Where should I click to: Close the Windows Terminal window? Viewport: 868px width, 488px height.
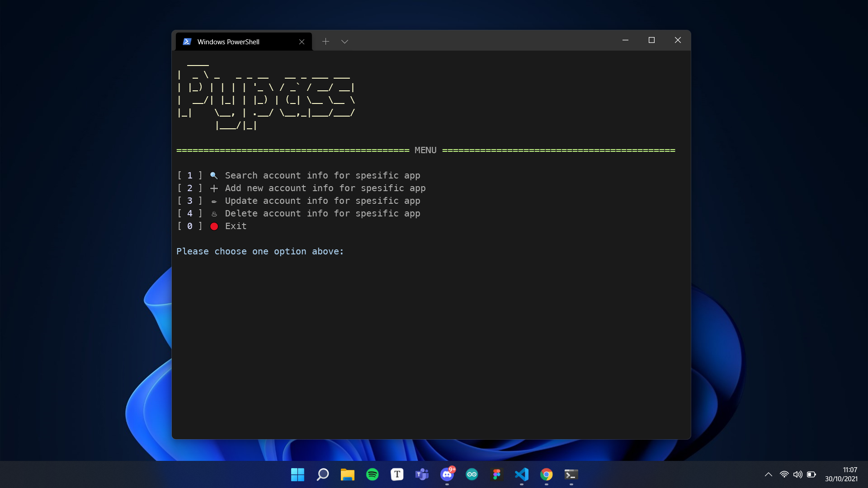tap(678, 40)
